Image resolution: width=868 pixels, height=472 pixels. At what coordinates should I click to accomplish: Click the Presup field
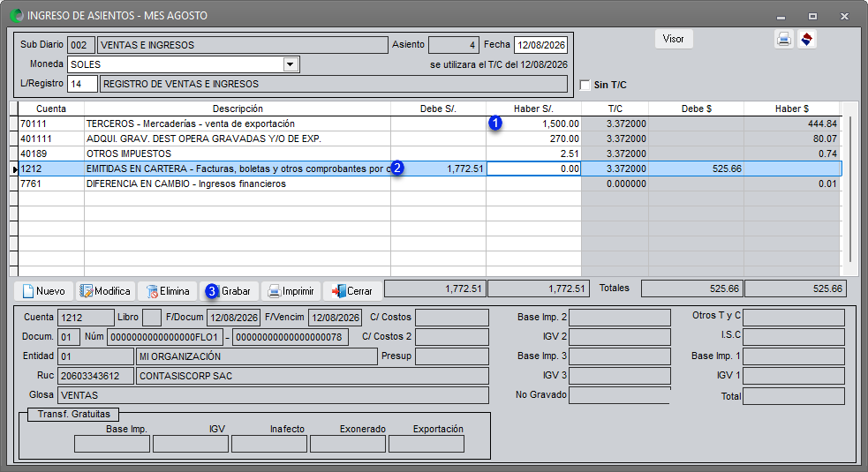pos(452,356)
